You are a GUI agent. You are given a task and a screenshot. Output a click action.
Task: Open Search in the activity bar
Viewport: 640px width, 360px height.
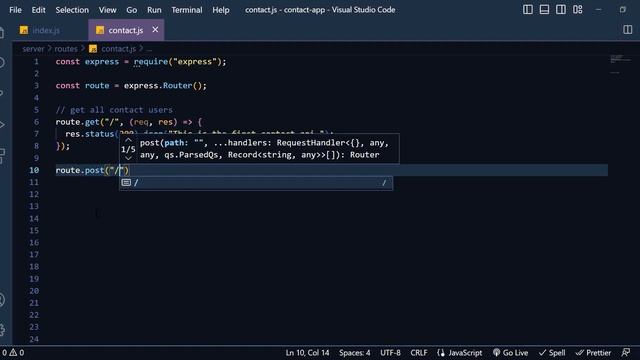point(2,62)
